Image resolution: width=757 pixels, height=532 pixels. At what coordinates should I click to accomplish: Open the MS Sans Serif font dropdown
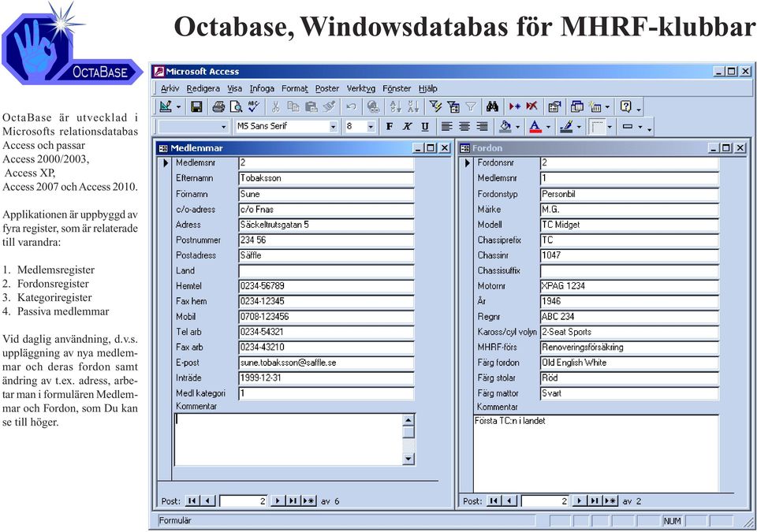tap(333, 126)
